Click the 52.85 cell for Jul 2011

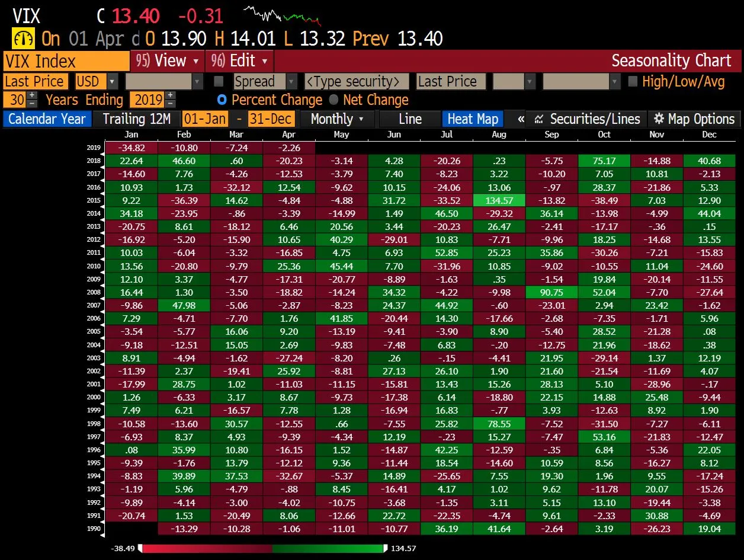[x=447, y=253]
